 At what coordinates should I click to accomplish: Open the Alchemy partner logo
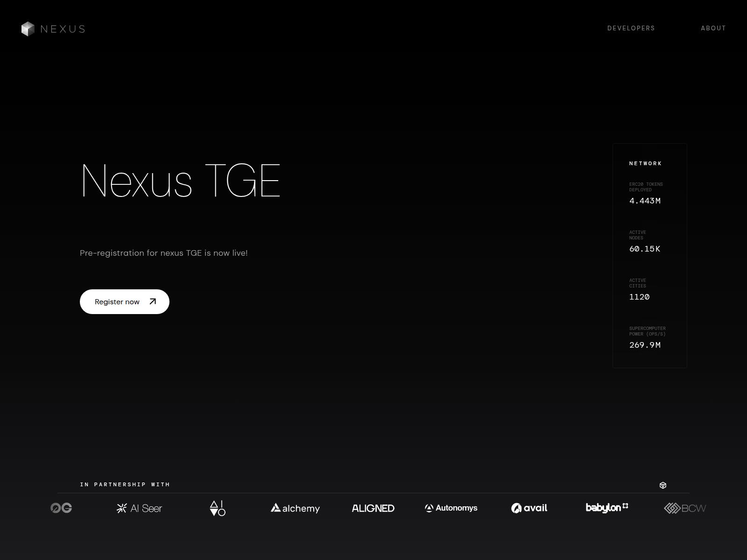coord(295,508)
